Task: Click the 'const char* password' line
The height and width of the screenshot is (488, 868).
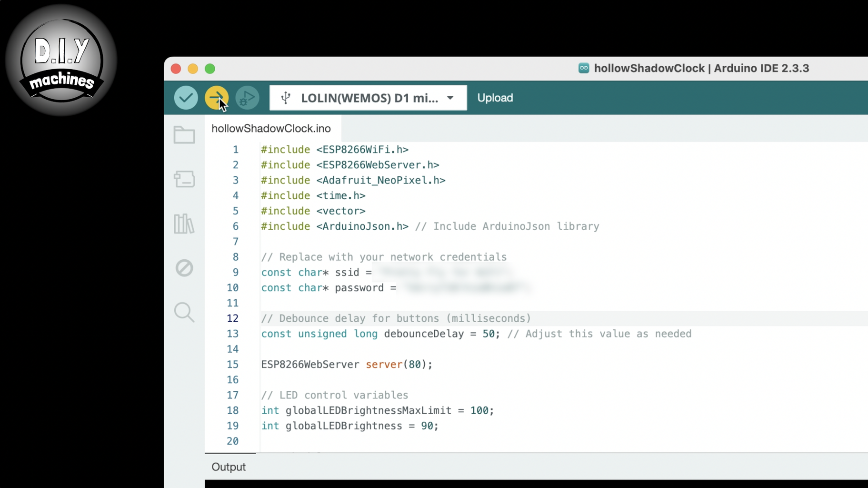Action: tap(329, 288)
